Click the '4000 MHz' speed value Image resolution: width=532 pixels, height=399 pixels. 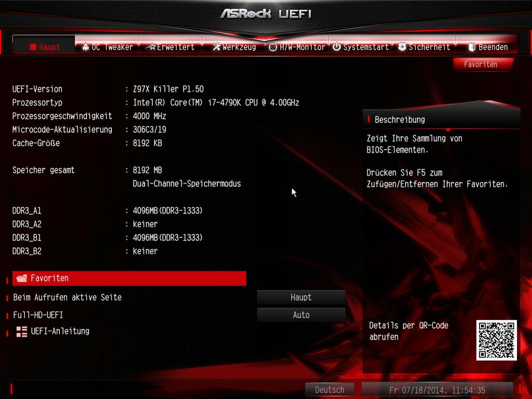click(150, 116)
